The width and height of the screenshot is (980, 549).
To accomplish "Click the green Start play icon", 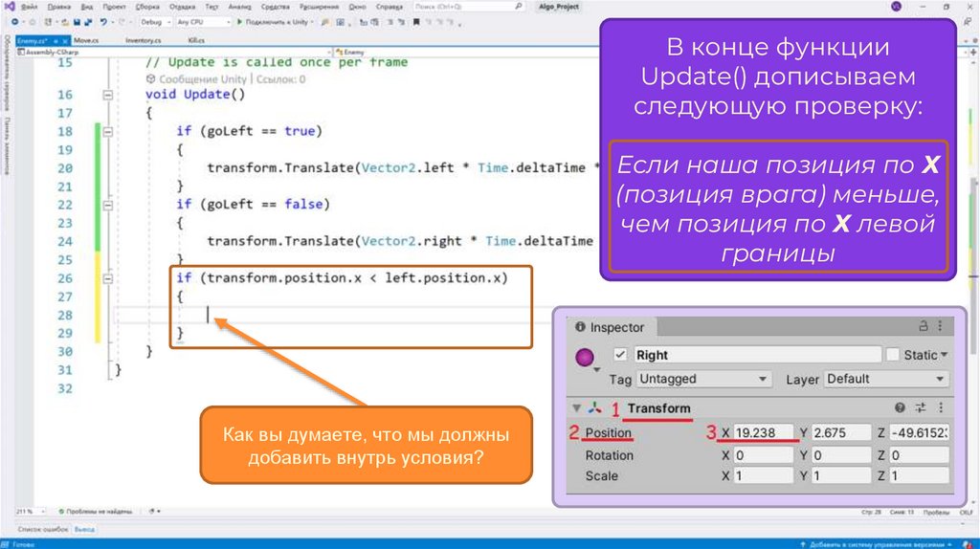I will (x=239, y=22).
